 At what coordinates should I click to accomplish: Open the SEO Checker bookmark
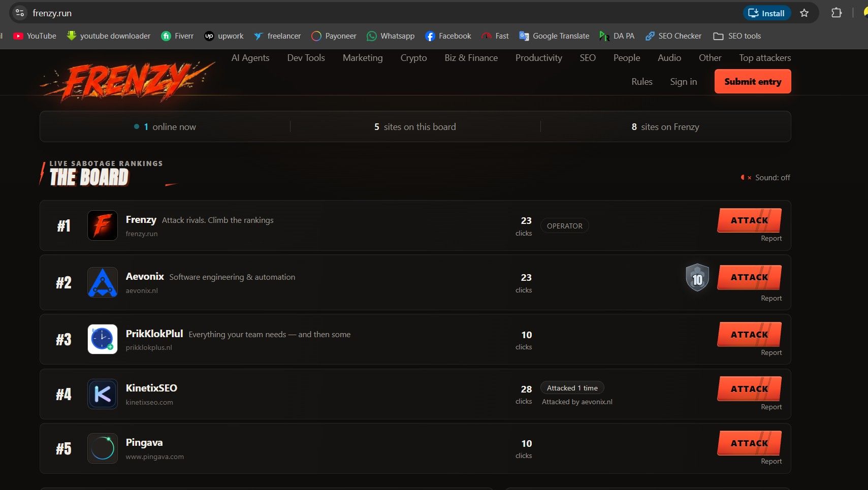tap(673, 36)
